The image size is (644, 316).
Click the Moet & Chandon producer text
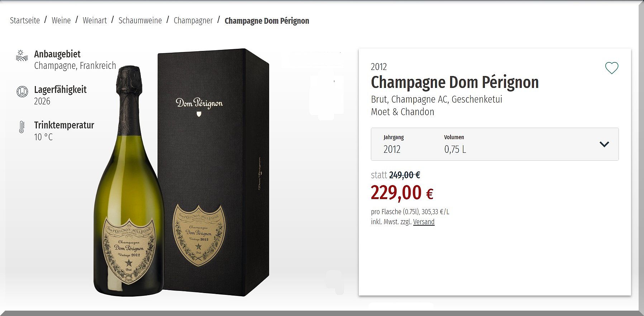point(402,112)
